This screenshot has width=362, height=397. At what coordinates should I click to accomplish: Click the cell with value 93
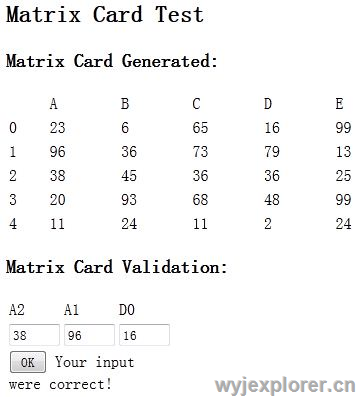point(129,200)
